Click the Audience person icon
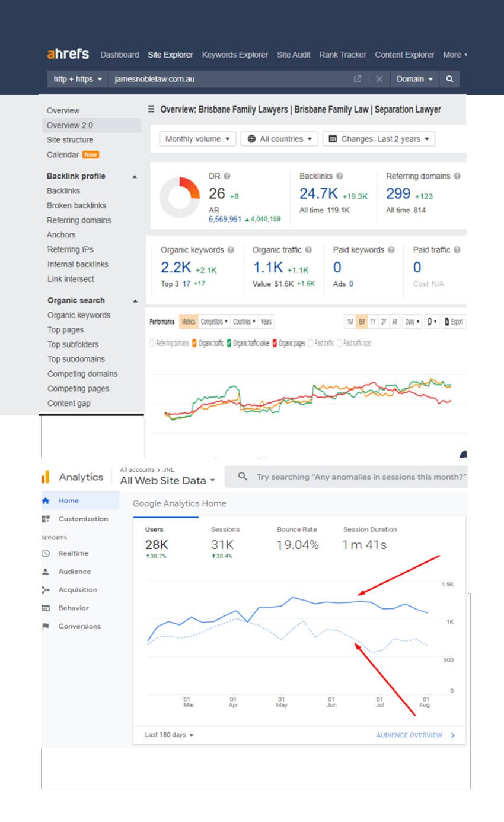504x822 pixels. click(x=46, y=572)
